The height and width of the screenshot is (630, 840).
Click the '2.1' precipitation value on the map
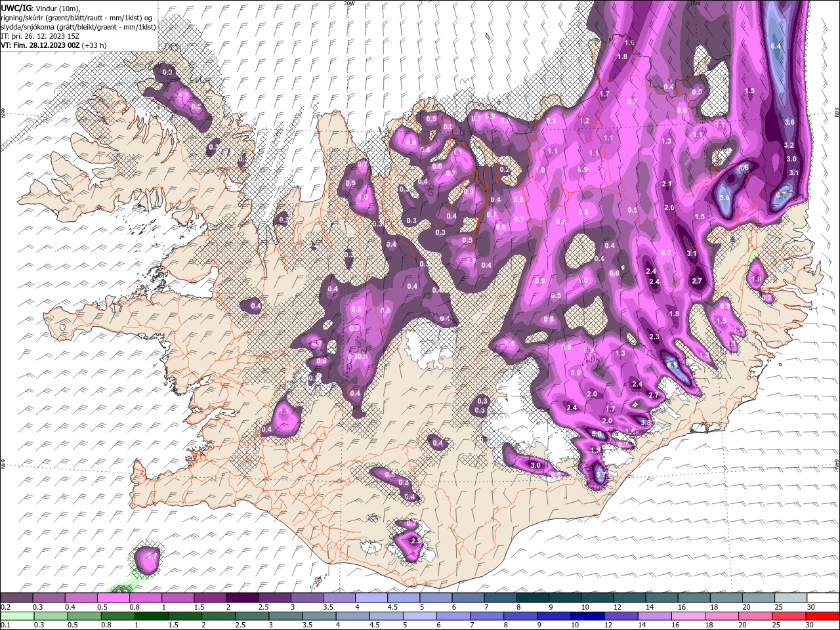667,184
